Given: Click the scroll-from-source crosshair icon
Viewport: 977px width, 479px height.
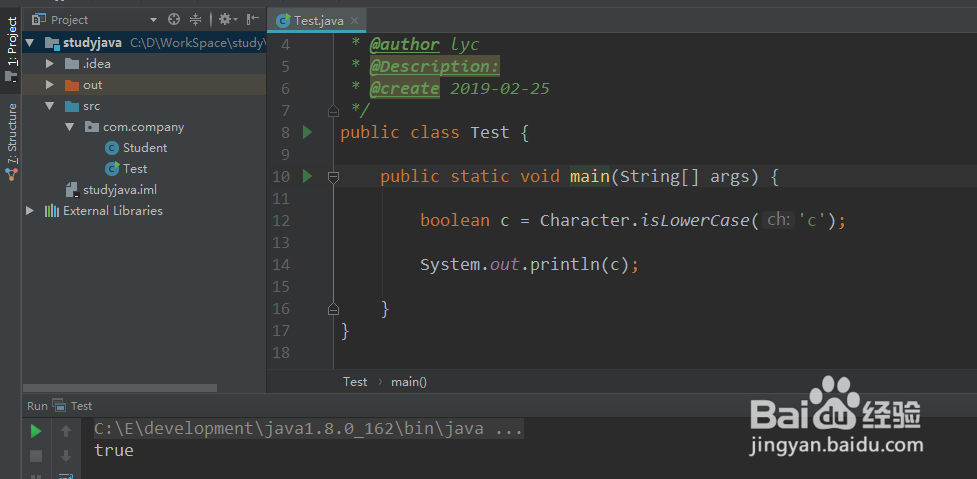Looking at the screenshot, I should tap(174, 20).
